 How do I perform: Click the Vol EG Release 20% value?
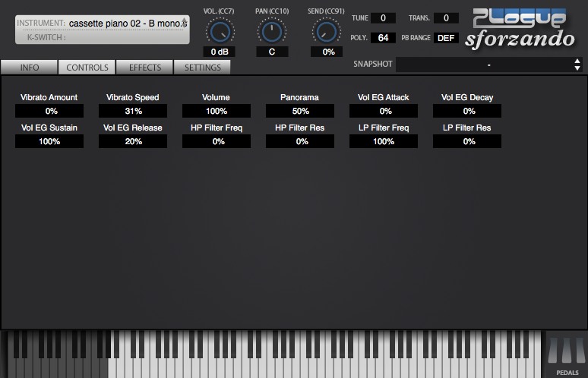[133, 141]
